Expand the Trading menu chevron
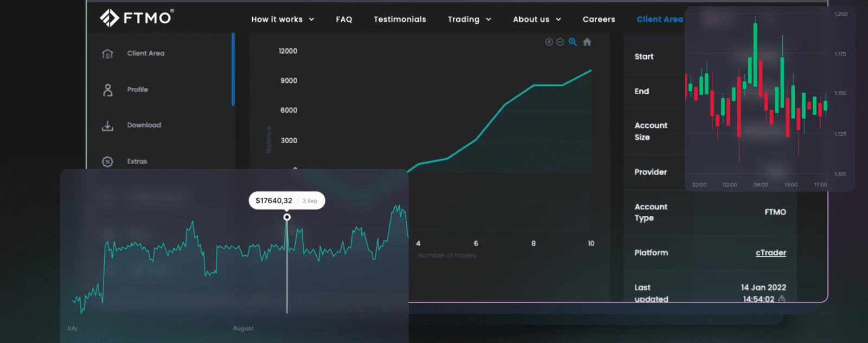The width and height of the screenshot is (868, 343). [x=488, y=20]
